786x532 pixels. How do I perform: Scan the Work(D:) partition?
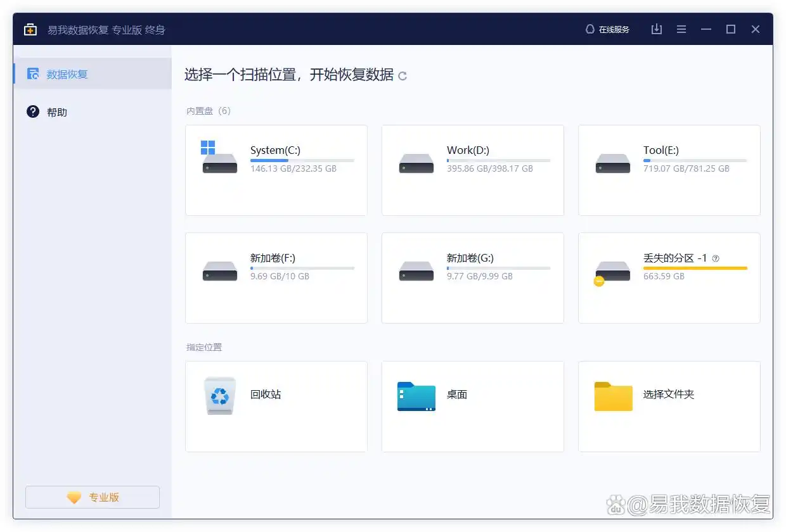(x=472, y=170)
